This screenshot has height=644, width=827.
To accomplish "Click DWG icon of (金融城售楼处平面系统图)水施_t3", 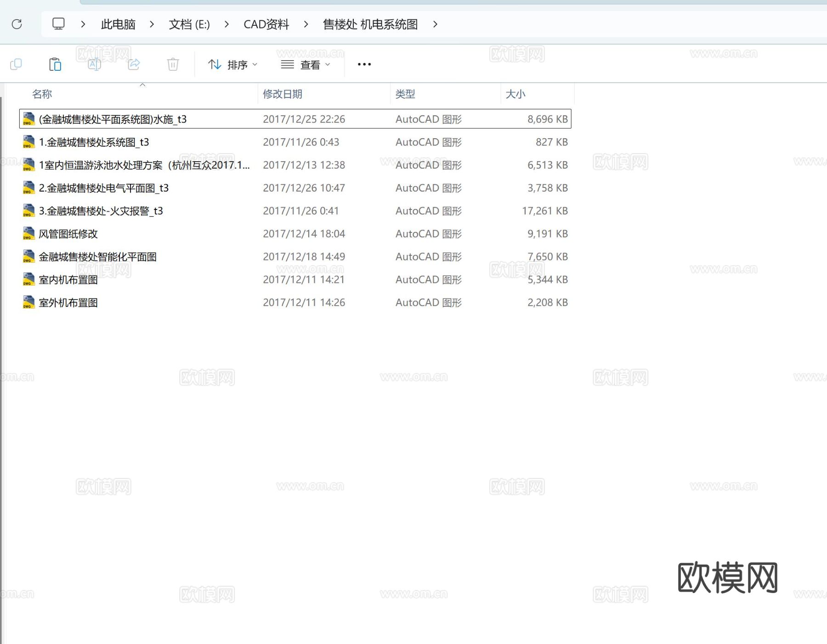I will pos(28,119).
